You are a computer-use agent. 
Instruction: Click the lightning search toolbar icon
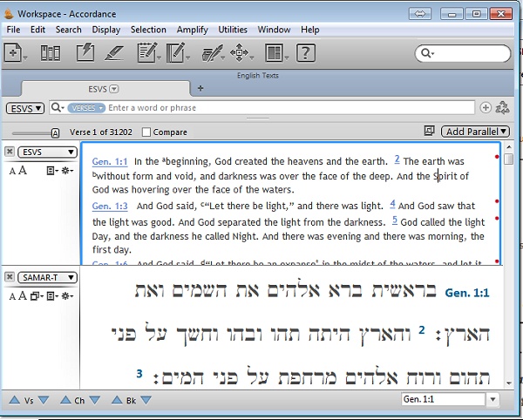click(x=85, y=52)
